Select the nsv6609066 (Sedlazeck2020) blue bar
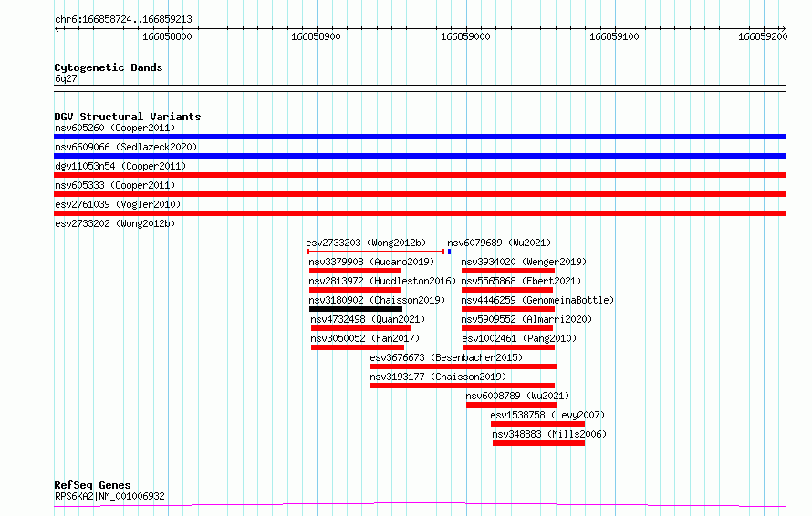The width and height of the screenshot is (812, 516). tap(420, 156)
